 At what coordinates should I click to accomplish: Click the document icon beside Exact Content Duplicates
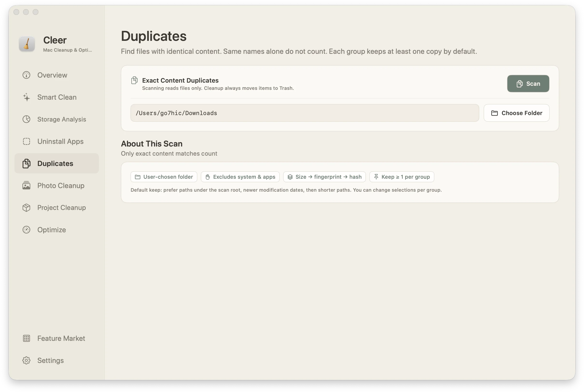pyautogui.click(x=134, y=80)
